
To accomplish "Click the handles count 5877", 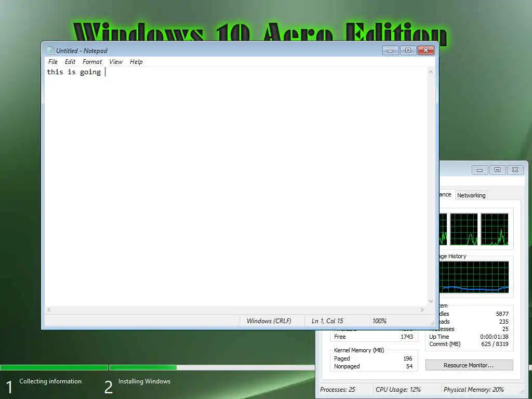I will tap(502, 314).
